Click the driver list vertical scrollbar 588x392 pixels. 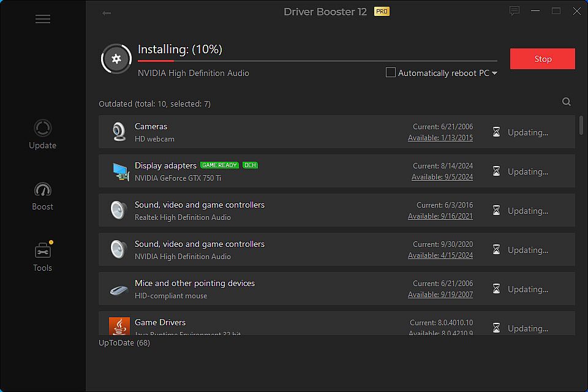(x=581, y=125)
